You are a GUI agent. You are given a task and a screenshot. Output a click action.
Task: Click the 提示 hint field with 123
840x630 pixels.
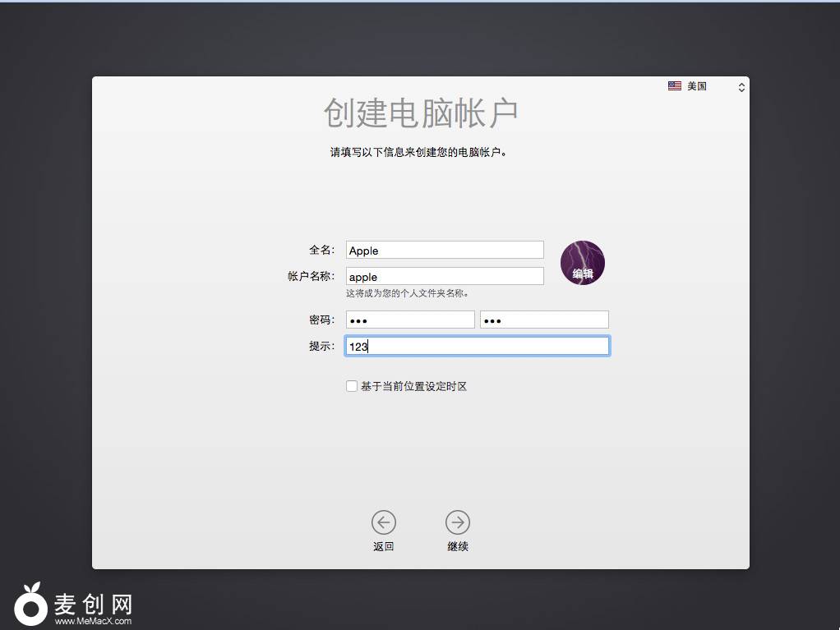click(477, 347)
